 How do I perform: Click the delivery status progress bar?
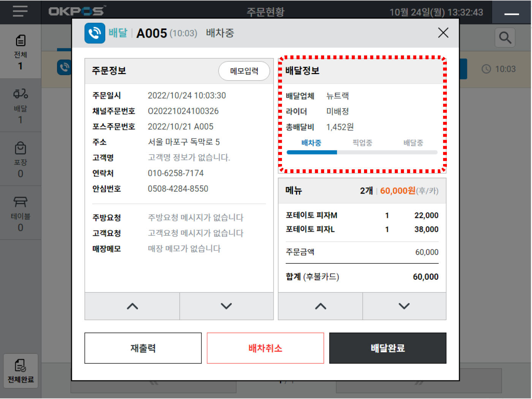(362, 152)
